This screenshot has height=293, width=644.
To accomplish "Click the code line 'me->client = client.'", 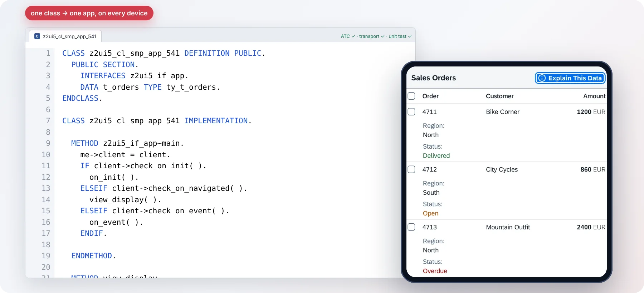I will (x=125, y=155).
